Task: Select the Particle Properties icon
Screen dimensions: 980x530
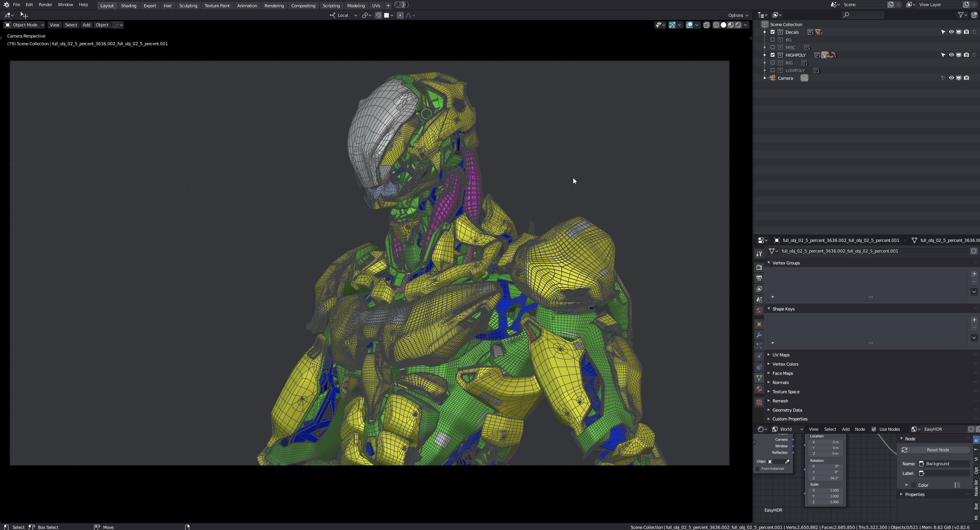Action: pos(759,346)
